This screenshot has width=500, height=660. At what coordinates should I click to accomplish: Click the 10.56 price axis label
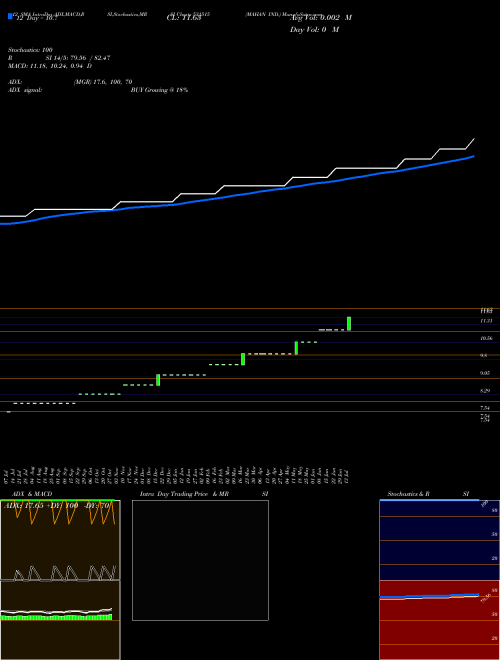point(486,338)
